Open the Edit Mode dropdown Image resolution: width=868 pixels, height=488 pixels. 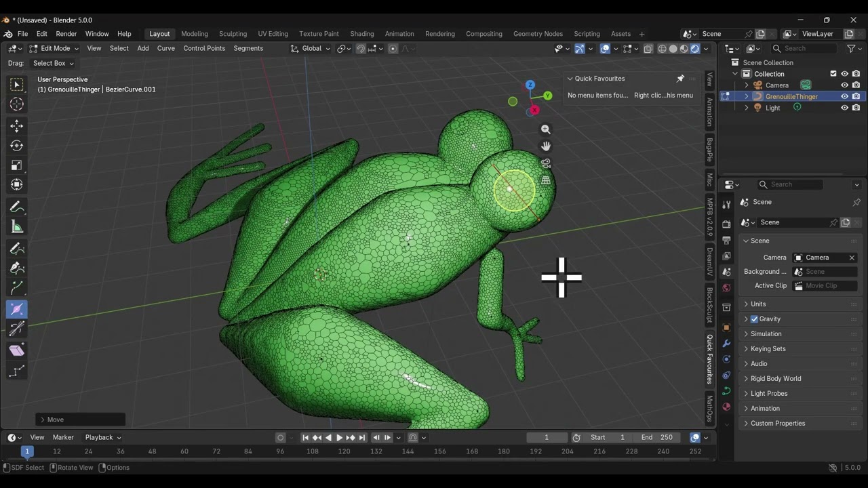point(54,49)
